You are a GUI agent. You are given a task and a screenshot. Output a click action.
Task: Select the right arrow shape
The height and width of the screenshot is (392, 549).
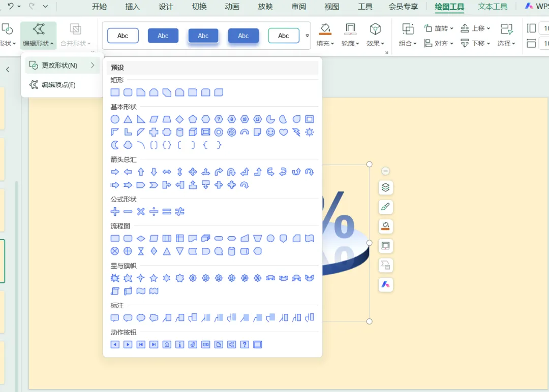115,172
